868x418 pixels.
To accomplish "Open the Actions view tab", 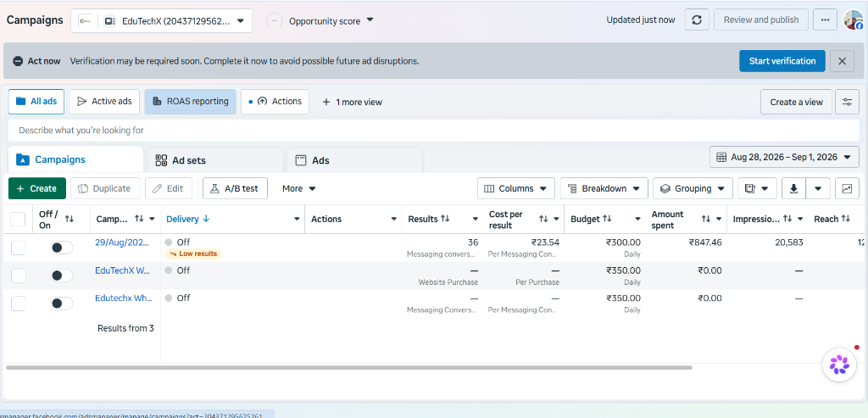I will pyautogui.click(x=275, y=101).
